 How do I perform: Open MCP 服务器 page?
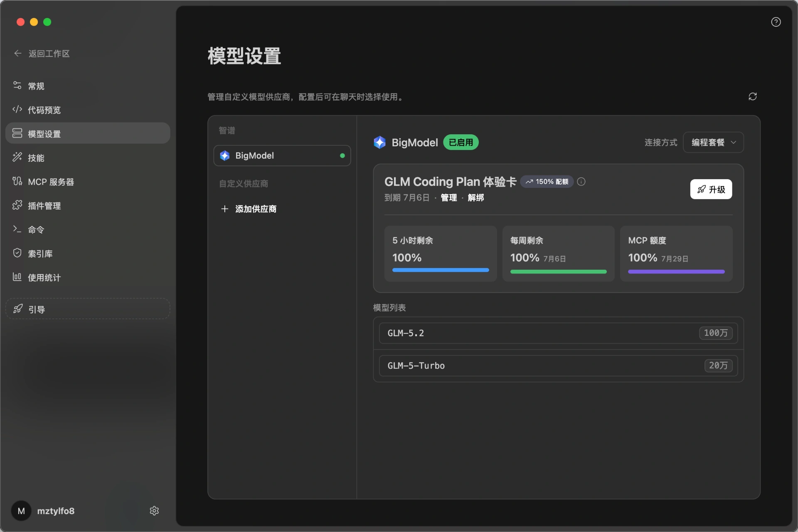click(x=88, y=182)
